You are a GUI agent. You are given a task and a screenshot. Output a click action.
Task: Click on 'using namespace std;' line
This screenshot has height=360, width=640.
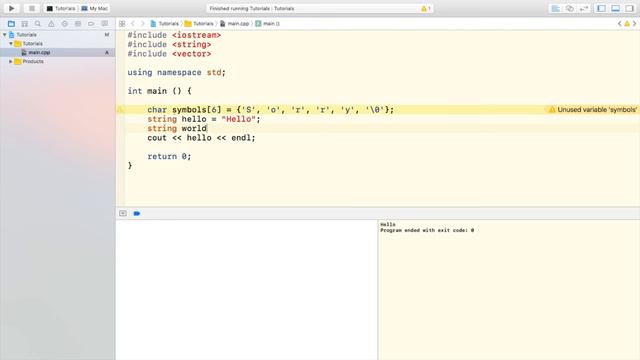(x=176, y=73)
